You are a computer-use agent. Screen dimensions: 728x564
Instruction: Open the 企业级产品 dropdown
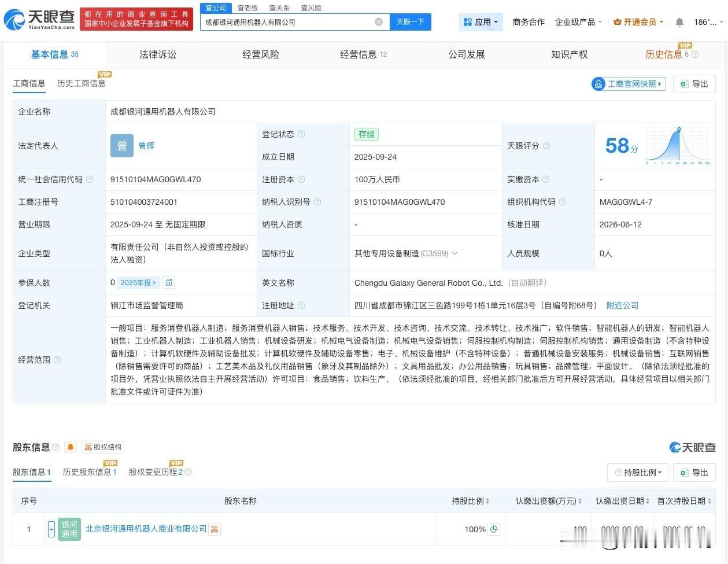(x=578, y=22)
